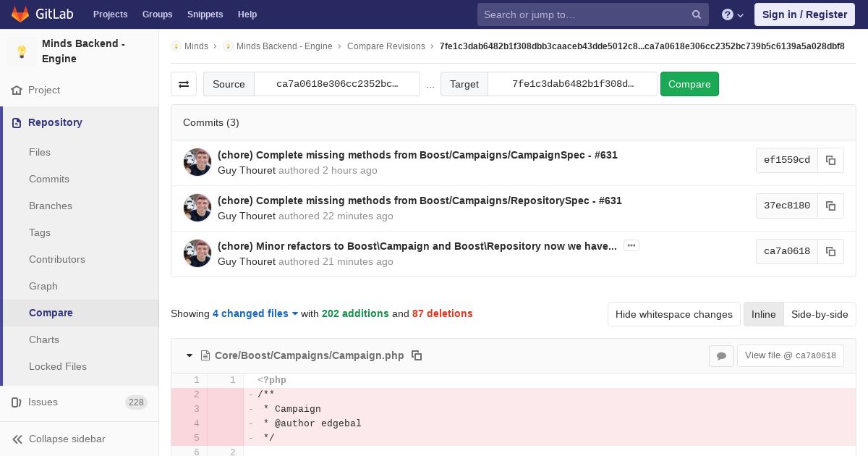Click the Source revision input field

click(337, 84)
